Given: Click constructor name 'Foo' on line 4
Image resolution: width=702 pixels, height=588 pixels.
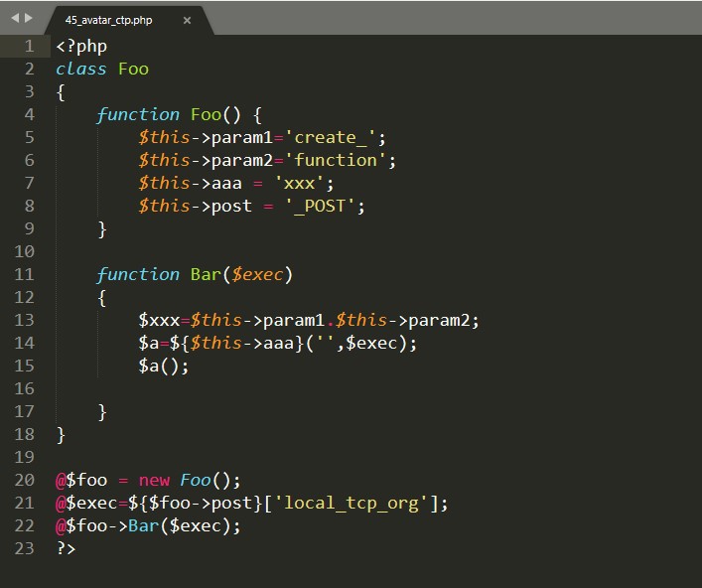Looking at the screenshot, I should tap(206, 114).
